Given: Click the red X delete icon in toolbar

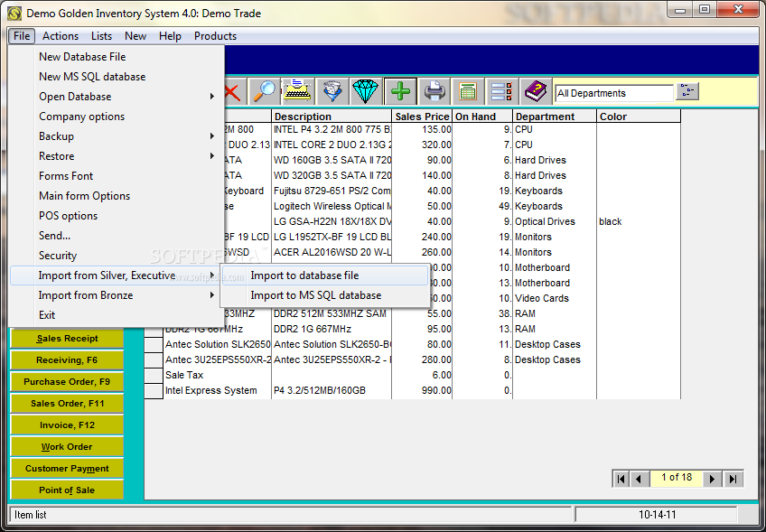Looking at the screenshot, I should (x=233, y=91).
